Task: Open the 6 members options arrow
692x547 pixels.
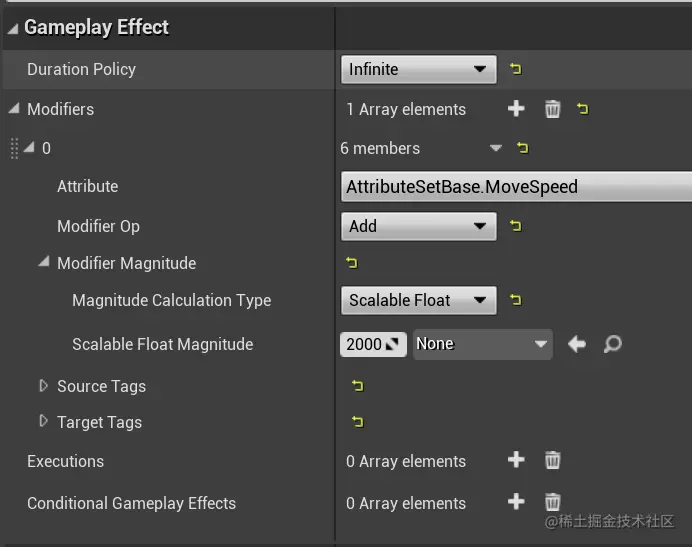Action: [x=495, y=148]
